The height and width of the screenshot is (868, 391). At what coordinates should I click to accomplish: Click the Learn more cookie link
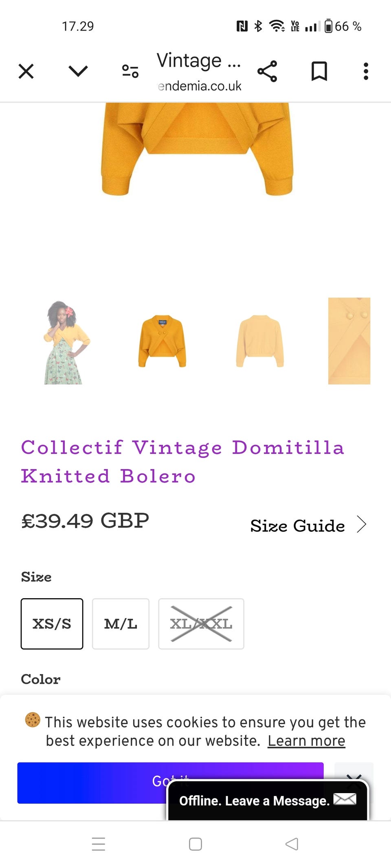coord(306,741)
